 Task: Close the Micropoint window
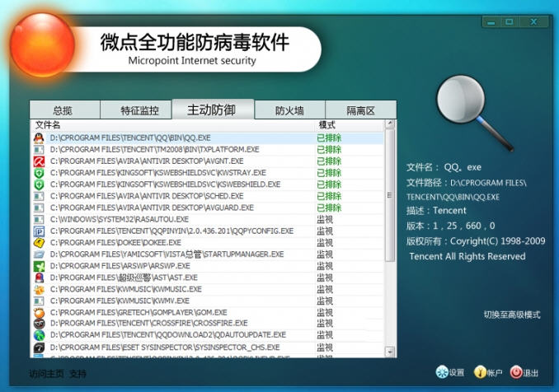[533, 22]
